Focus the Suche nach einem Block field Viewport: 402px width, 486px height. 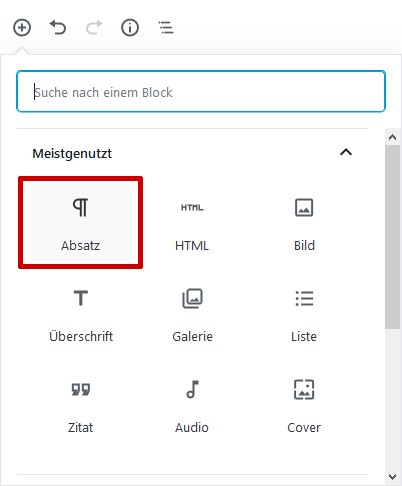coord(201,91)
